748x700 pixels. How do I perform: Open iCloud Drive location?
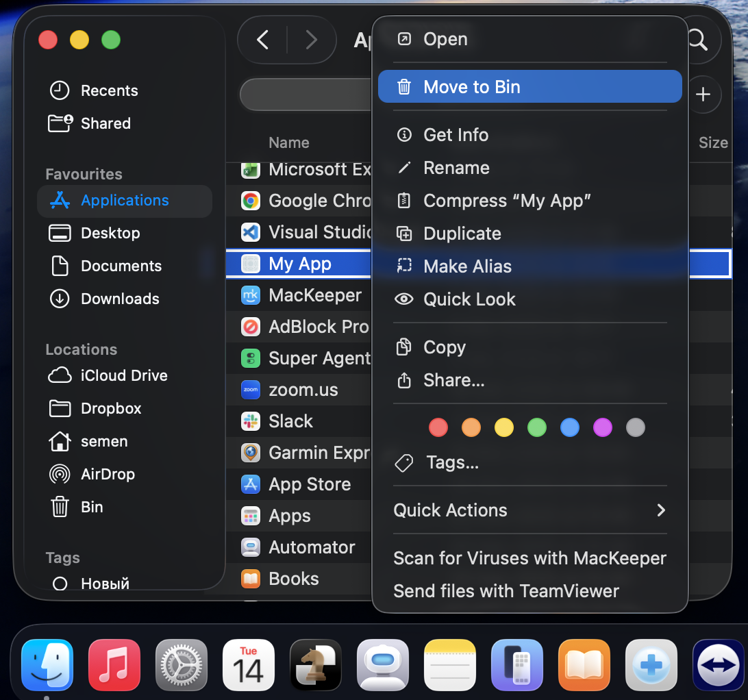[108, 375]
